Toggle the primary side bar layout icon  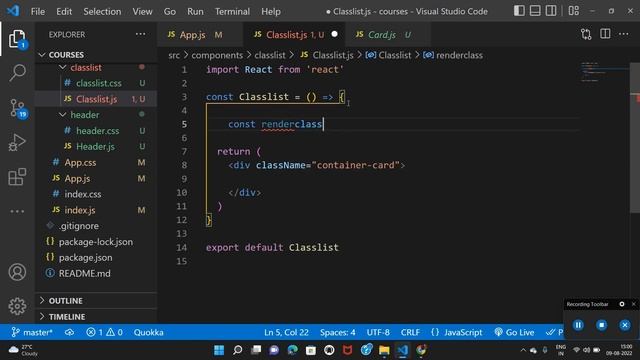coord(519,11)
